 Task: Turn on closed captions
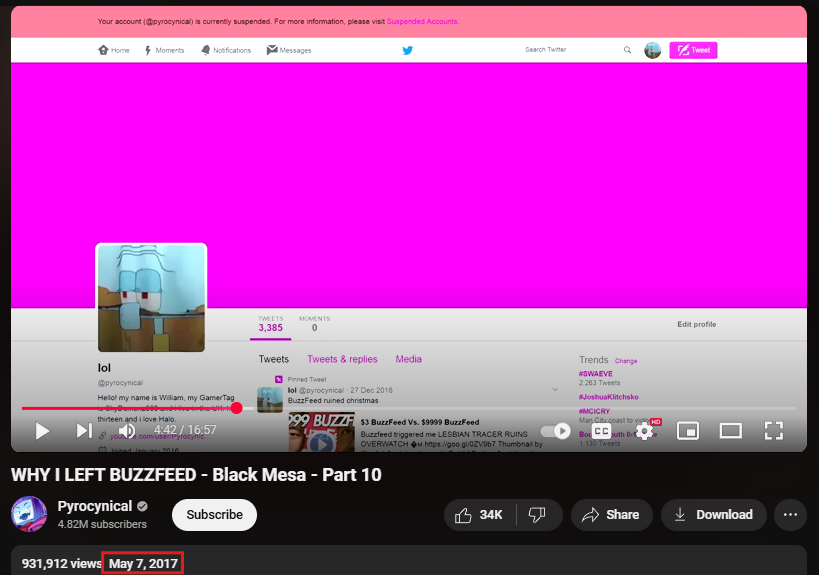(602, 431)
